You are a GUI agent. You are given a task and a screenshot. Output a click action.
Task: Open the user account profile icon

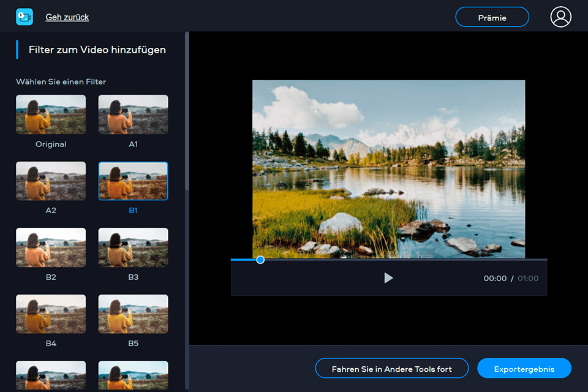pyautogui.click(x=560, y=17)
